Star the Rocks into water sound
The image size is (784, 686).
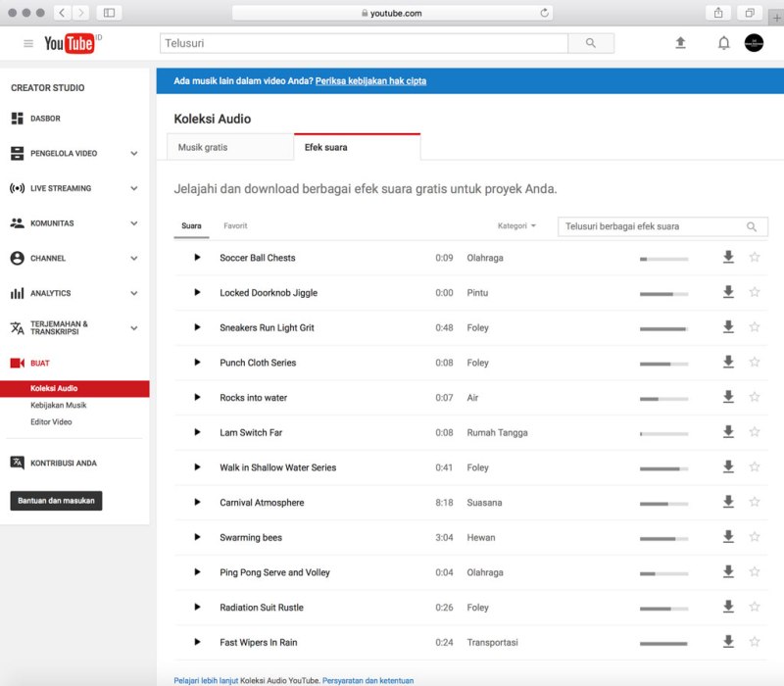(x=755, y=397)
